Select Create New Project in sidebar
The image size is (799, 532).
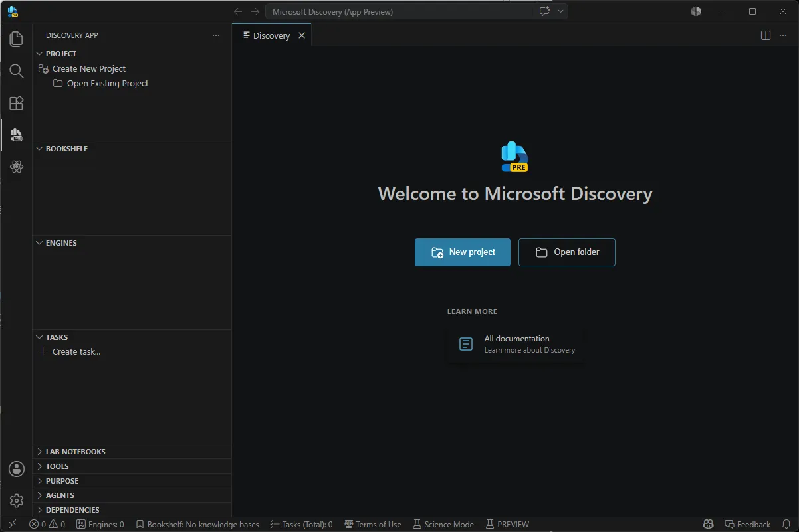(x=132, y=68)
